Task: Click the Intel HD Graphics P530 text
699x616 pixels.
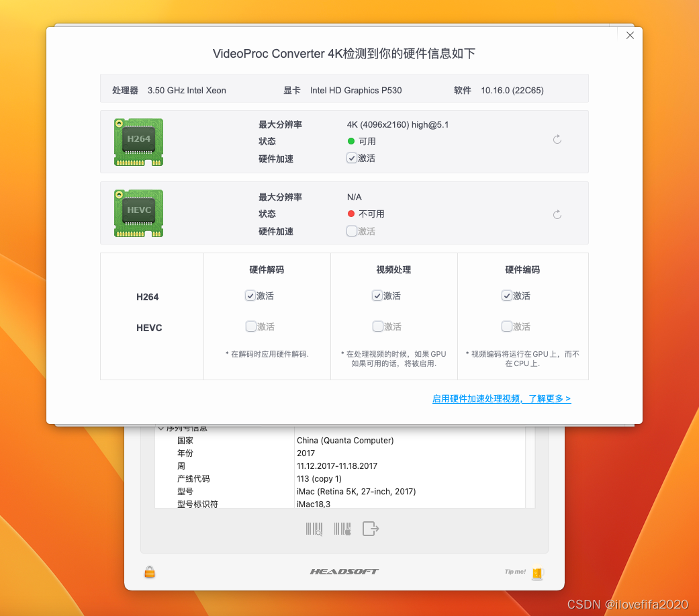Action: [x=356, y=90]
